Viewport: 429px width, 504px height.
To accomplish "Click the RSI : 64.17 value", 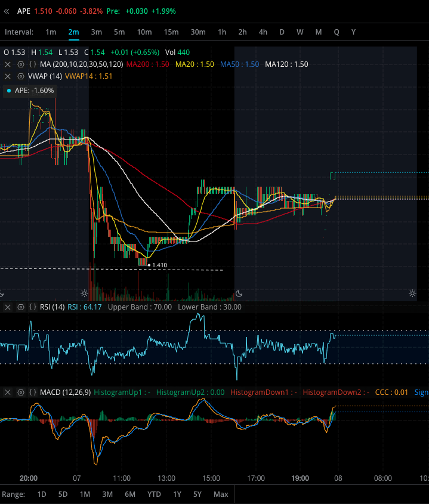I will (85, 307).
